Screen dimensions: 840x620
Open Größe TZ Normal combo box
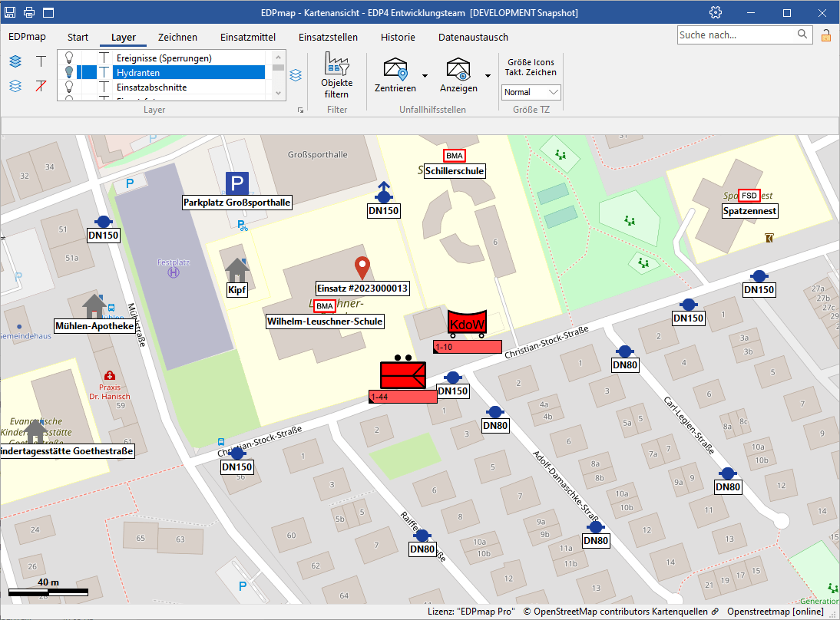point(531,92)
